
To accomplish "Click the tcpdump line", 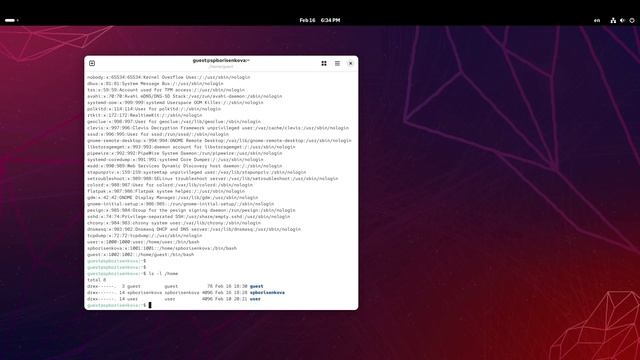I will pyautogui.click(x=144, y=236).
